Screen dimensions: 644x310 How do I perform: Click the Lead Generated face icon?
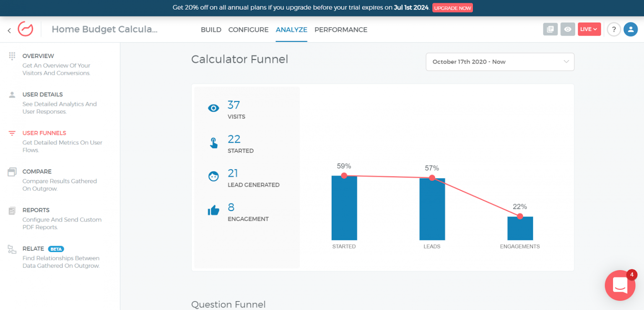(x=213, y=177)
